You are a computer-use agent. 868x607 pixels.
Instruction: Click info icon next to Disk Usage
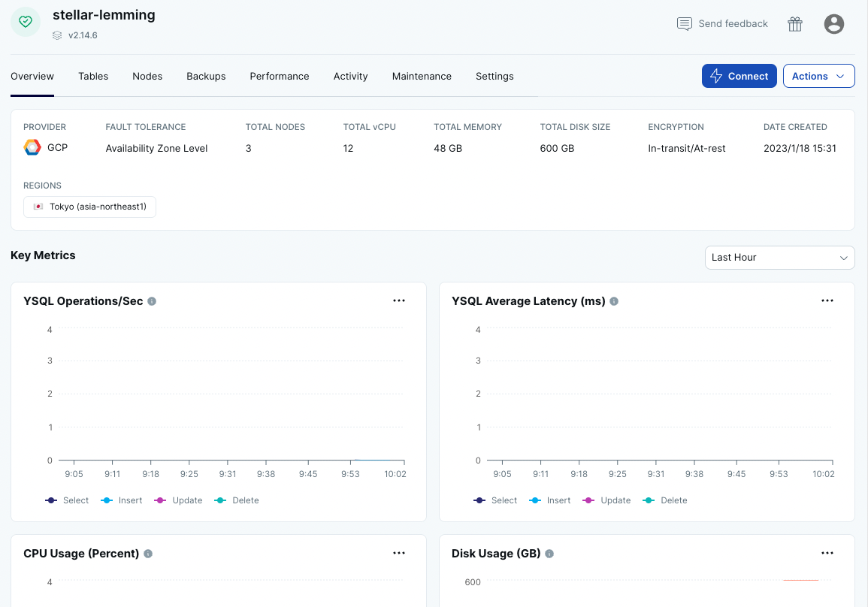tap(549, 554)
